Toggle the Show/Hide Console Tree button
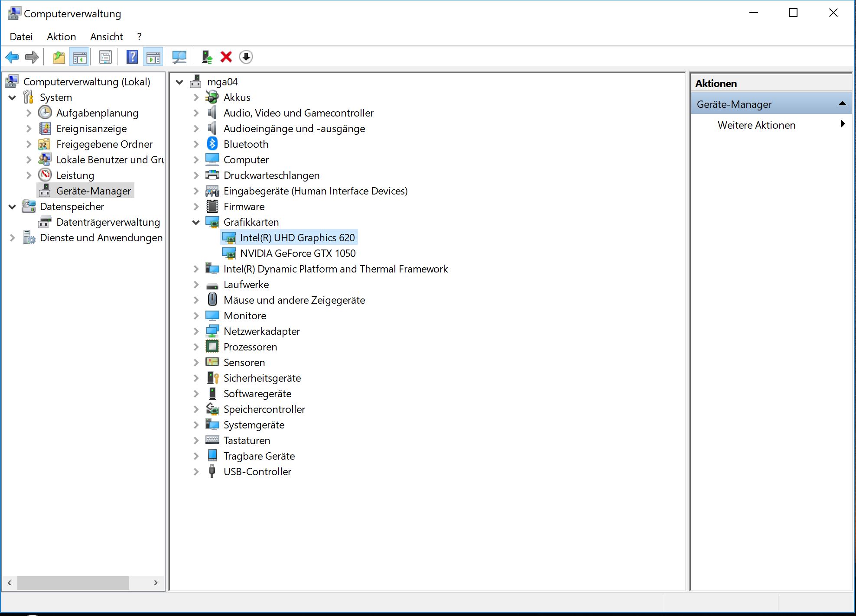 (80, 57)
